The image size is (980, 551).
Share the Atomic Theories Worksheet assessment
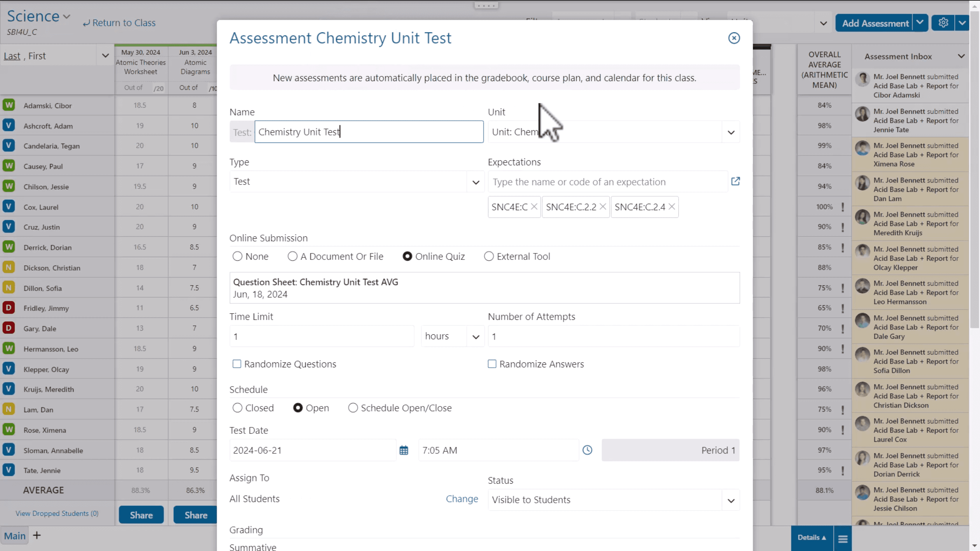coord(141,515)
